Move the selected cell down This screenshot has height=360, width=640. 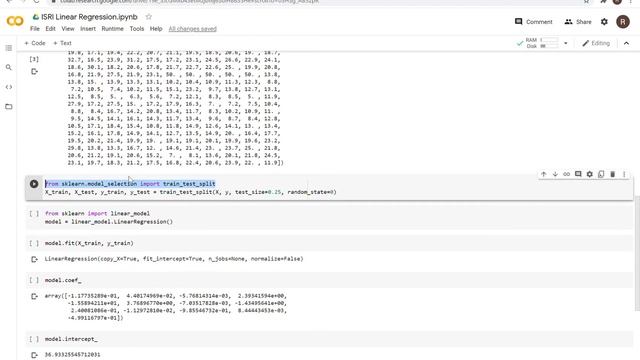[x=555, y=174]
